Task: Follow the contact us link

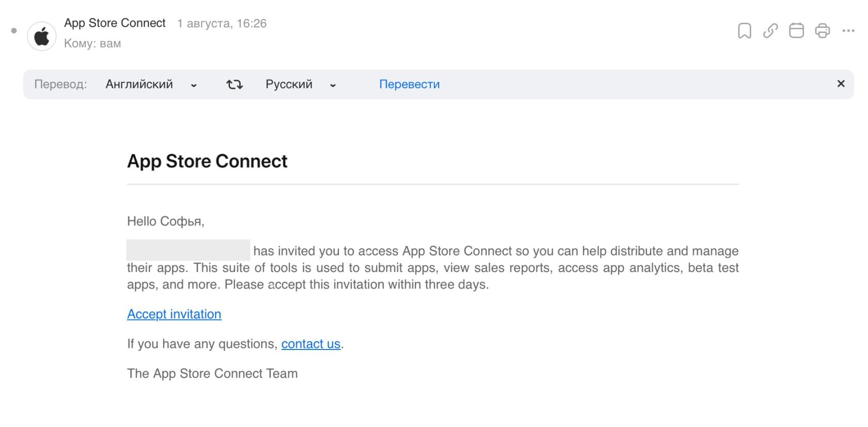Action: (311, 344)
